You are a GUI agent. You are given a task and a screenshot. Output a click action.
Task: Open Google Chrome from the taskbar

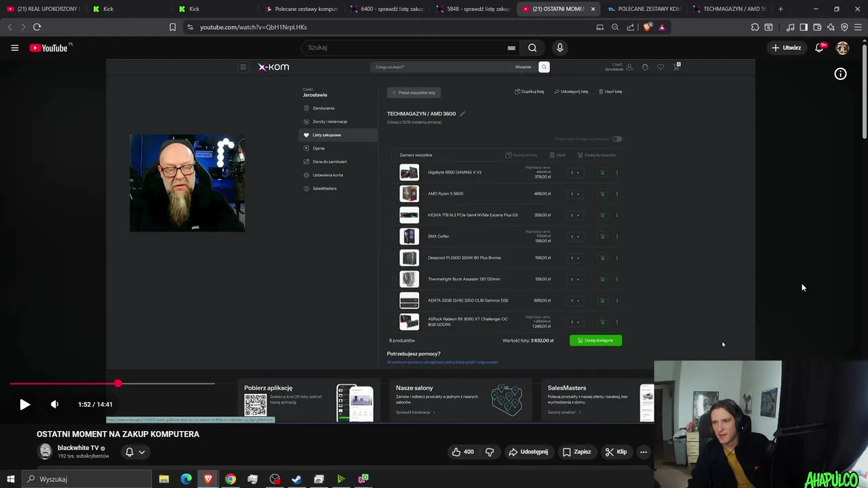pos(231,479)
